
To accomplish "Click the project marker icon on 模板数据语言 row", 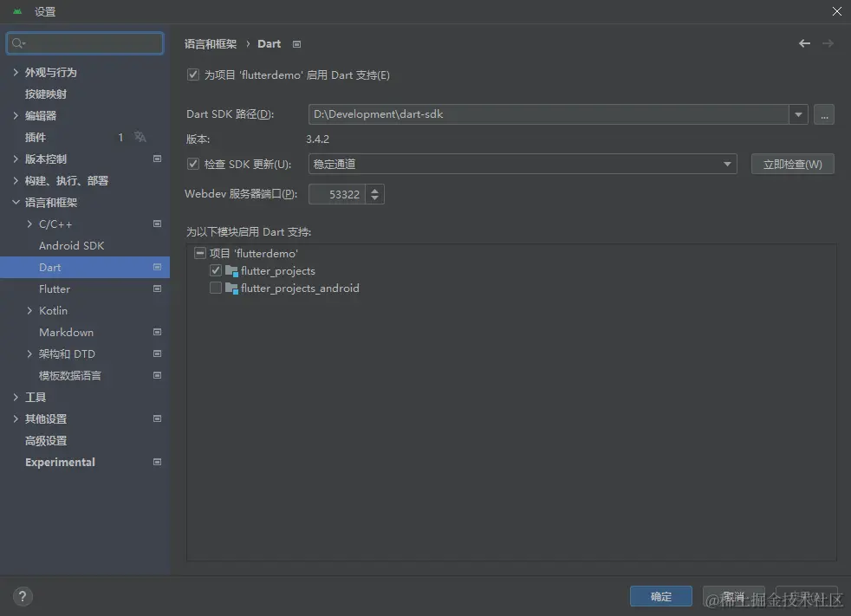I will click(157, 375).
